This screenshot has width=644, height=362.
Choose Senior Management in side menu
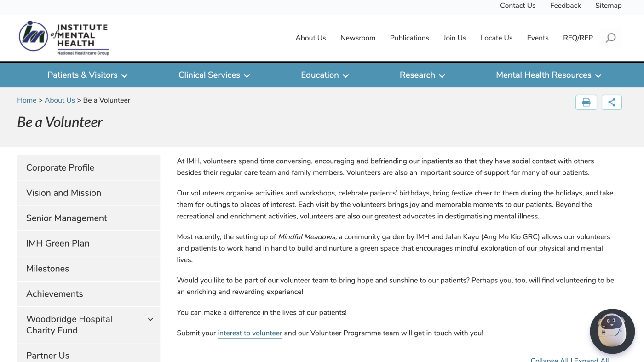[88, 218]
